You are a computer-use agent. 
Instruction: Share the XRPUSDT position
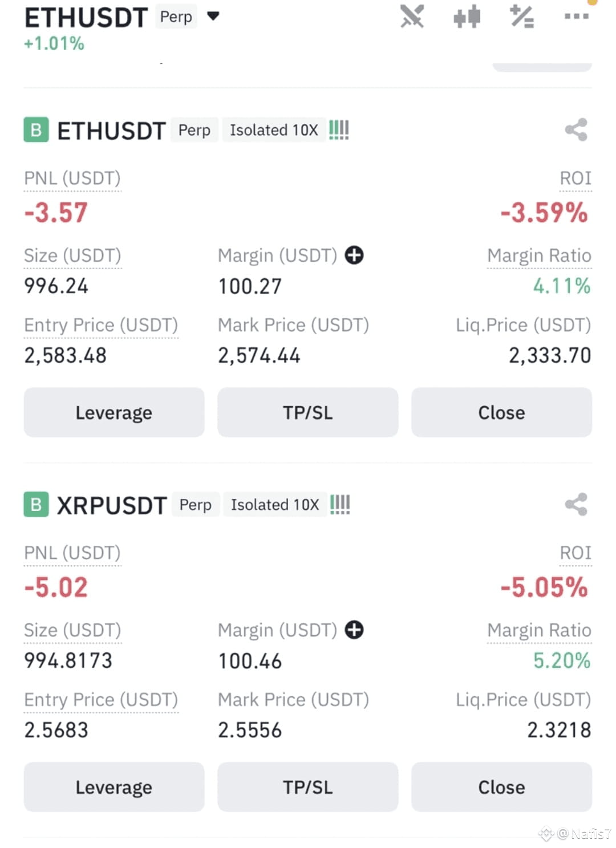(576, 505)
